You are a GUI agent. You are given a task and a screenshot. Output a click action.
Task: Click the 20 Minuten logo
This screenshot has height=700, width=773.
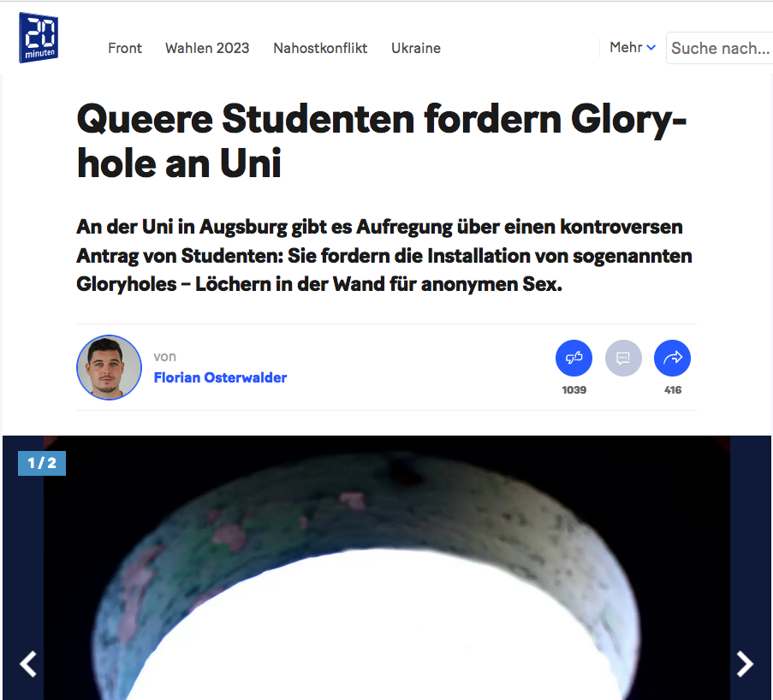point(39,38)
